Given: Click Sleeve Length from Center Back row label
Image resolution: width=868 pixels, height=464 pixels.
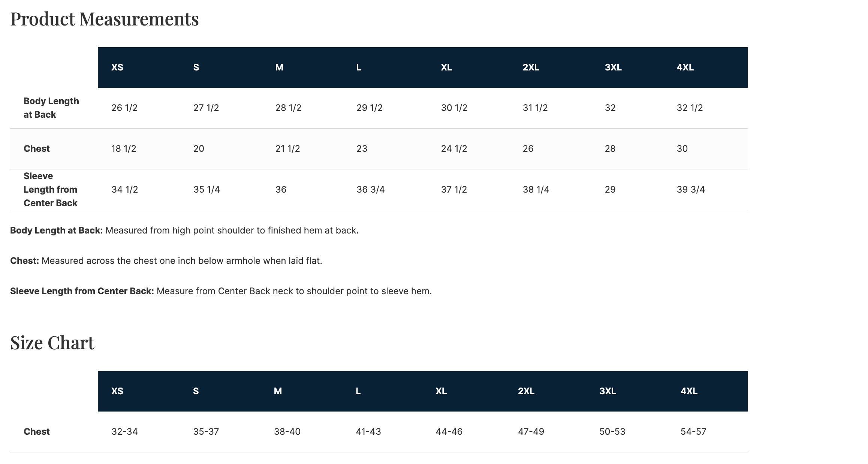Looking at the screenshot, I should pyautogui.click(x=51, y=190).
